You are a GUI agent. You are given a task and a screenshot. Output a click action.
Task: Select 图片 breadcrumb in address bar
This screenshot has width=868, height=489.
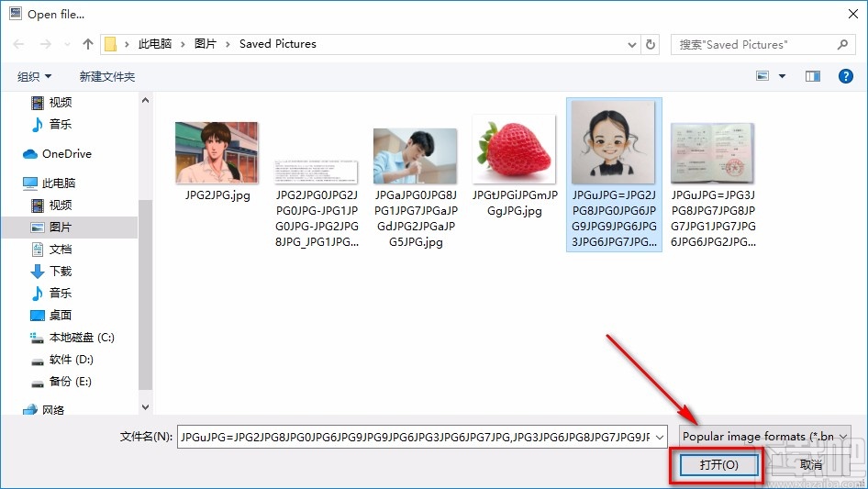click(205, 44)
